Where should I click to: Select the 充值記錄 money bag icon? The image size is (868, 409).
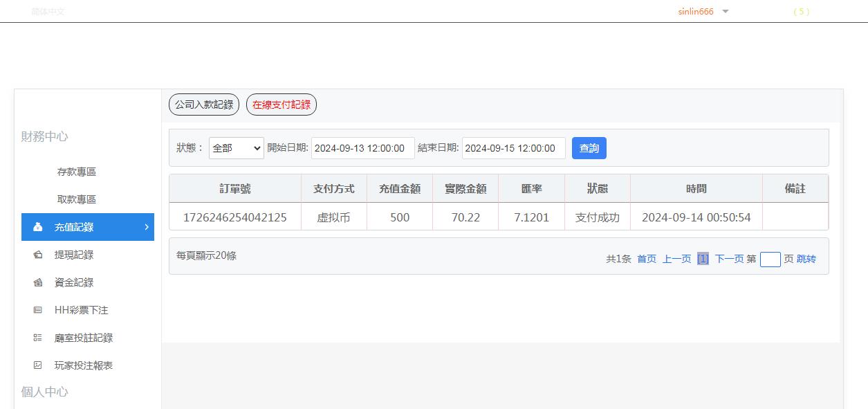pos(37,226)
